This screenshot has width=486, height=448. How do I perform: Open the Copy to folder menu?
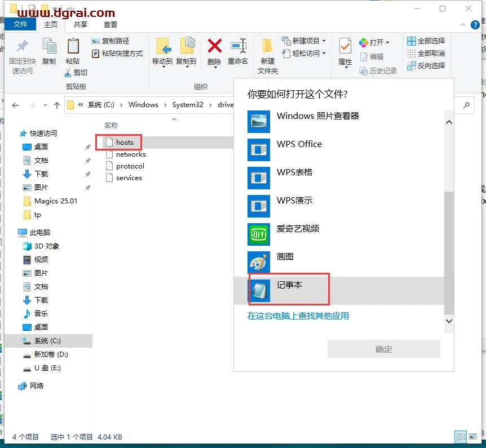186,52
